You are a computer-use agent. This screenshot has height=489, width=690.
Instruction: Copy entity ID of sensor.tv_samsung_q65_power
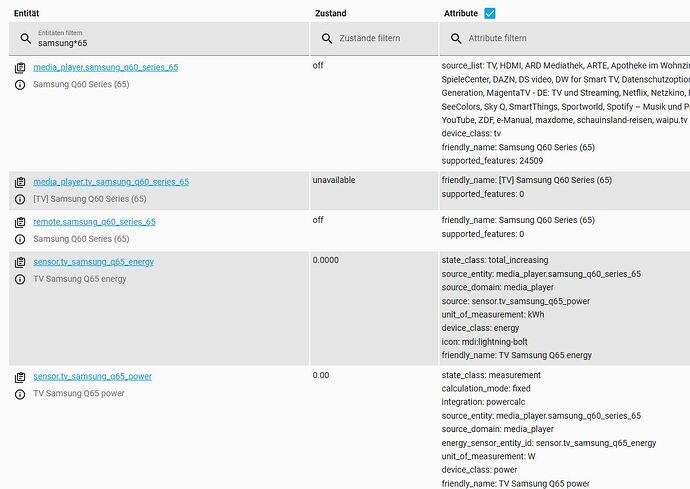pos(20,377)
